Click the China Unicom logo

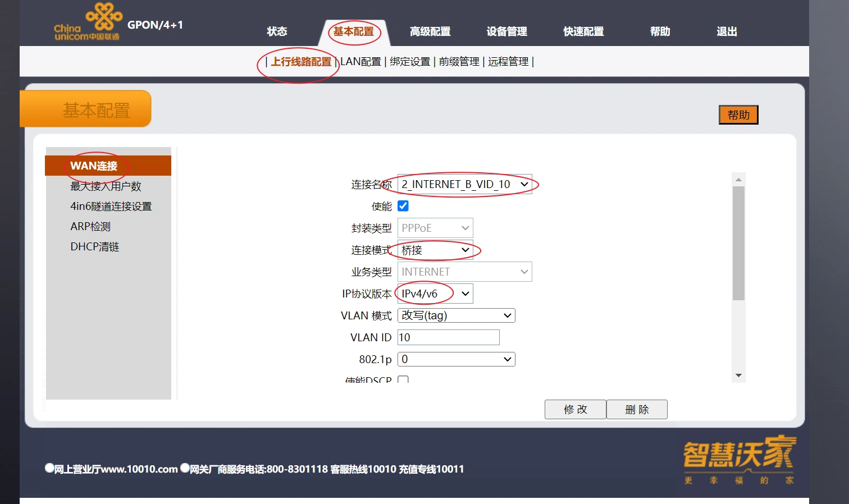pos(88,23)
